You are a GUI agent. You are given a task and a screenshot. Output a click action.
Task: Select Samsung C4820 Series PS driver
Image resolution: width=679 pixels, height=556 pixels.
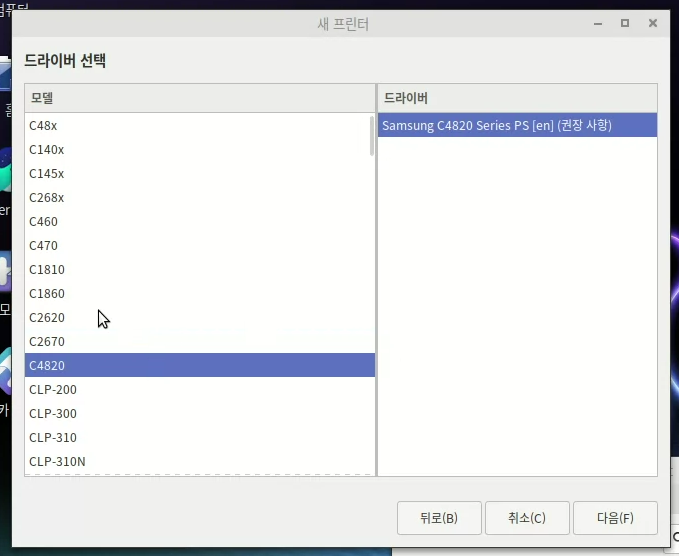(517, 125)
